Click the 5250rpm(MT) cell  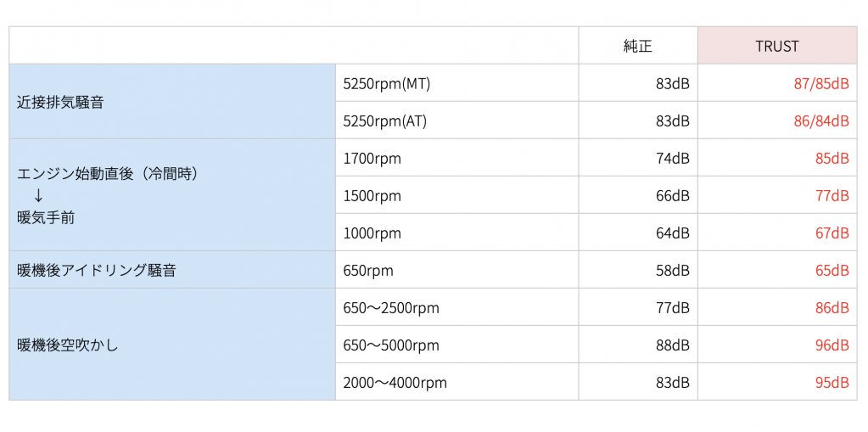pyautogui.click(x=457, y=83)
